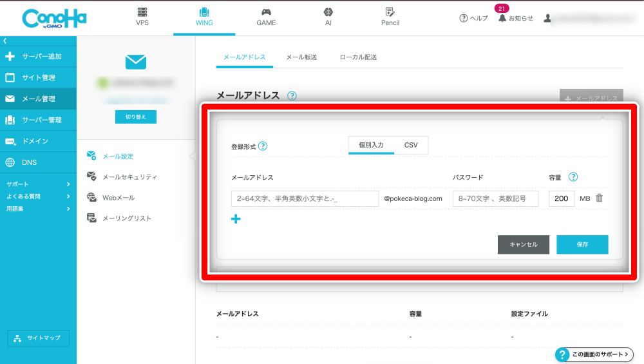Click the trash icon to delete mail row

pyautogui.click(x=599, y=198)
